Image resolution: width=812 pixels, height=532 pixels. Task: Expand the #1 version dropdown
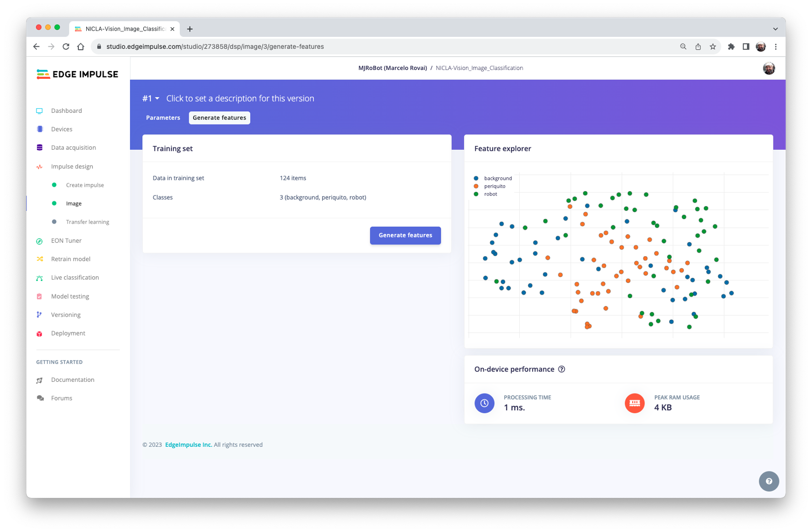click(x=151, y=99)
